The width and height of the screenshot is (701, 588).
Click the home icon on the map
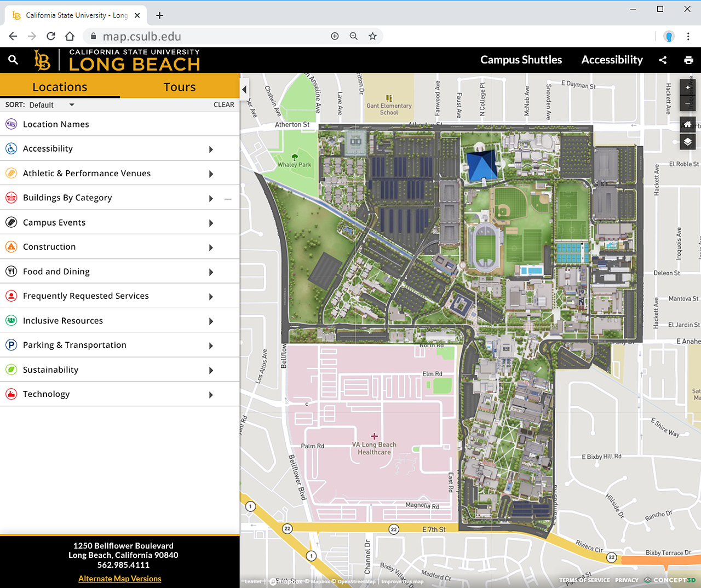(x=687, y=124)
